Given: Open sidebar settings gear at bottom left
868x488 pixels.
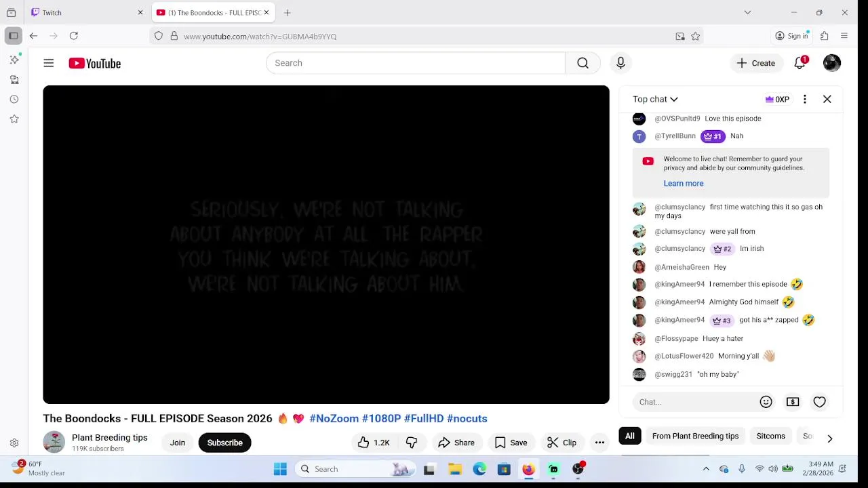Looking at the screenshot, I should tap(14, 443).
